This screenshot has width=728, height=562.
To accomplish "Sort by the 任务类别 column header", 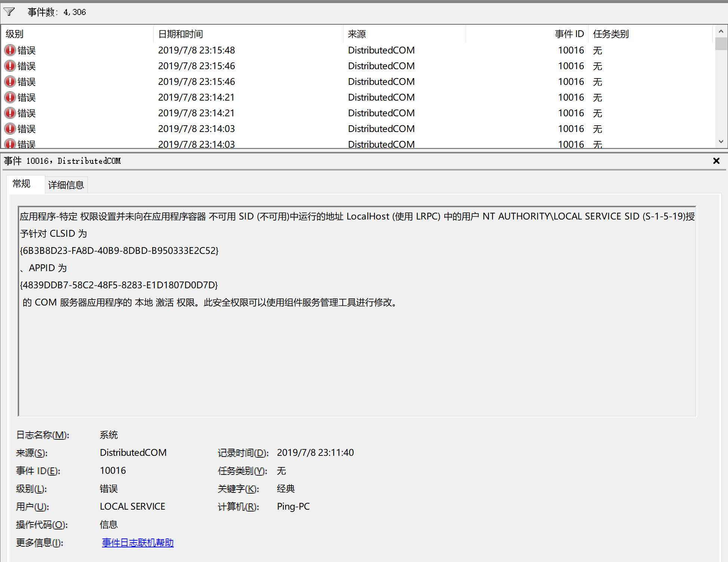I will [x=650, y=34].
